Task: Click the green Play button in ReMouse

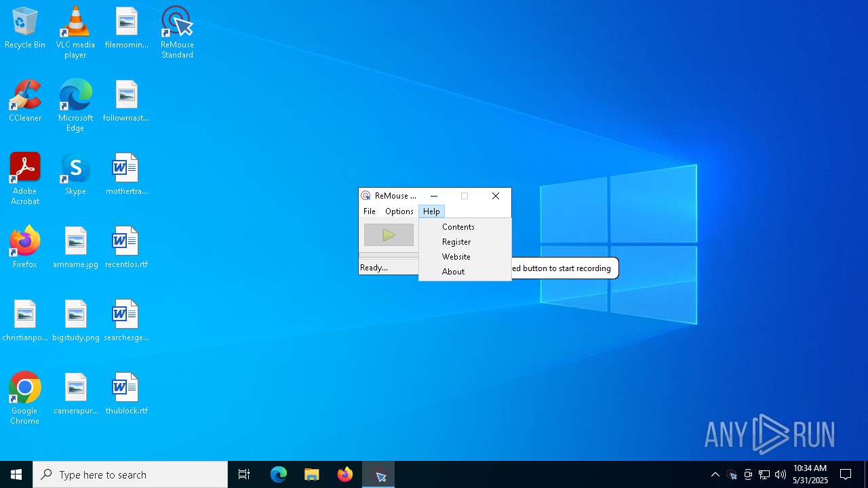Action: click(x=389, y=235)
